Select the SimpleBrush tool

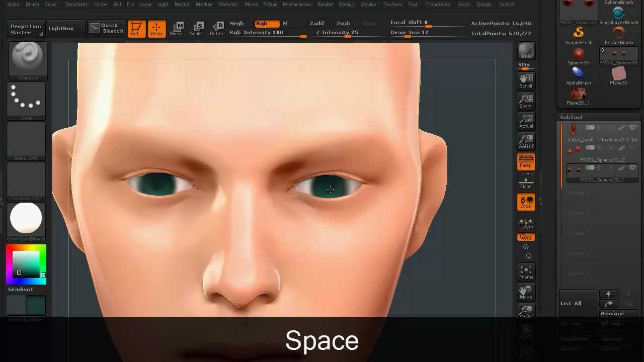point(578,36)
